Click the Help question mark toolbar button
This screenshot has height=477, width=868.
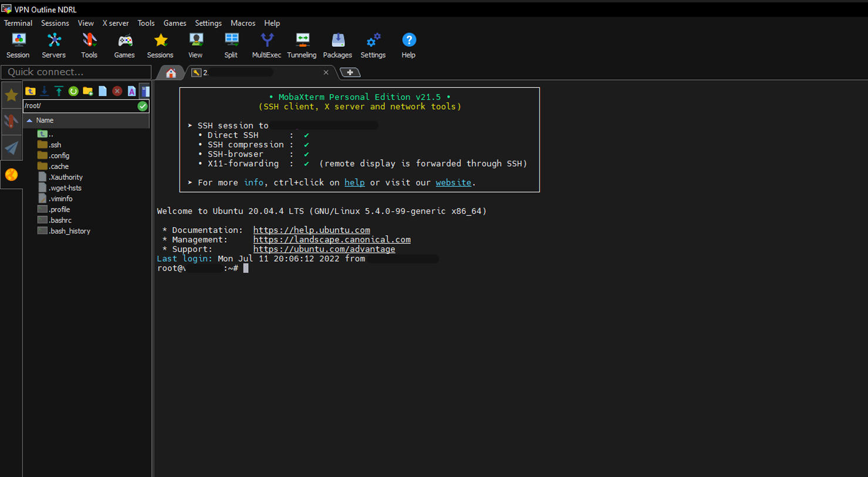[408, 46]
